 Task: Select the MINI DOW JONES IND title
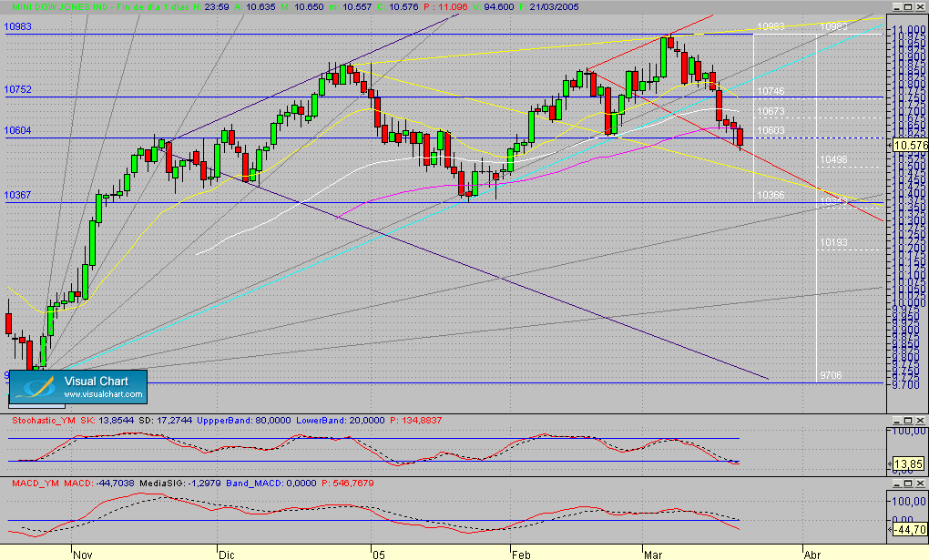(x=59, y=7)
